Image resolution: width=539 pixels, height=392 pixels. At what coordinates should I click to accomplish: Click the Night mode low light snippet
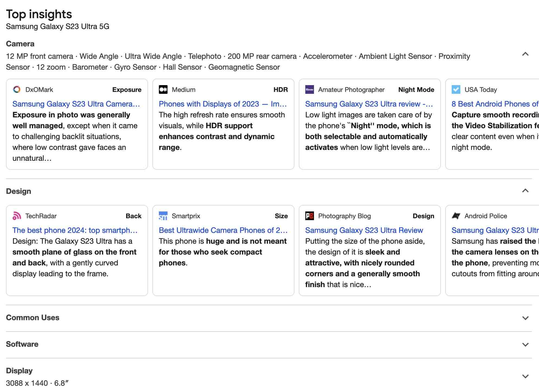click(x=368, y=131)
